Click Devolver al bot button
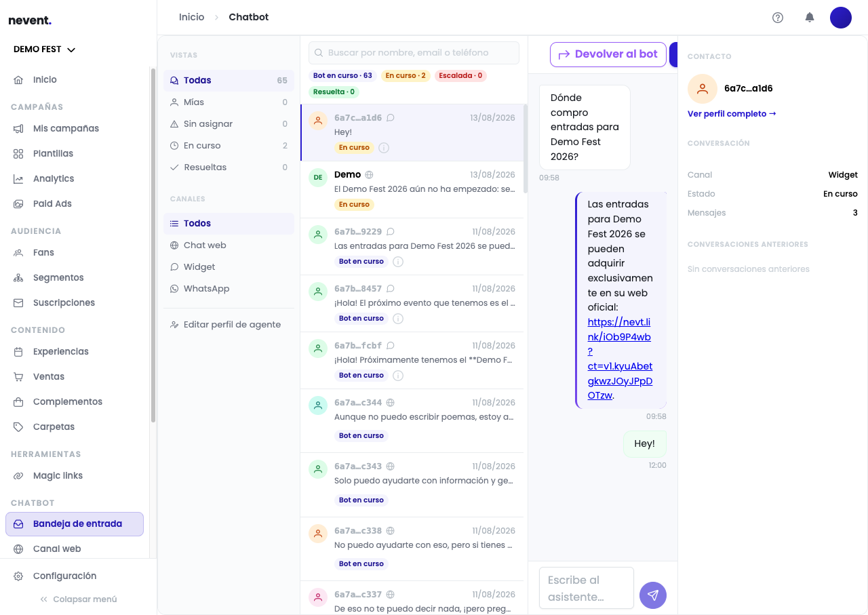 click(608, 54)
